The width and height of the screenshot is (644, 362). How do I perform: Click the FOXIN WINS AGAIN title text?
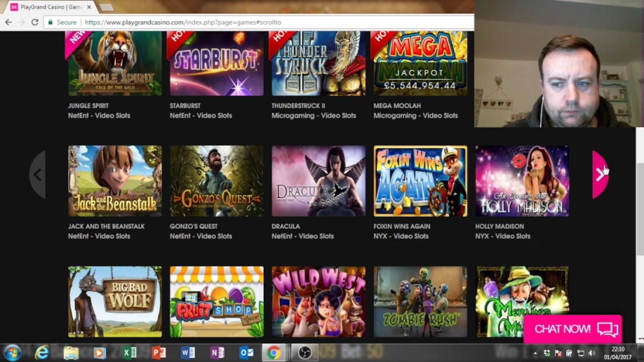402,226
